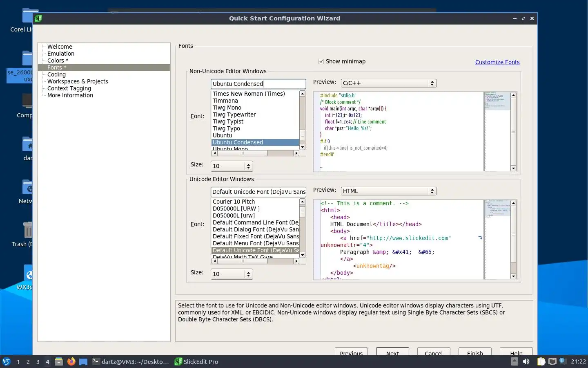
Task: Open the volume control tray icon
Action: coord(526,361)
